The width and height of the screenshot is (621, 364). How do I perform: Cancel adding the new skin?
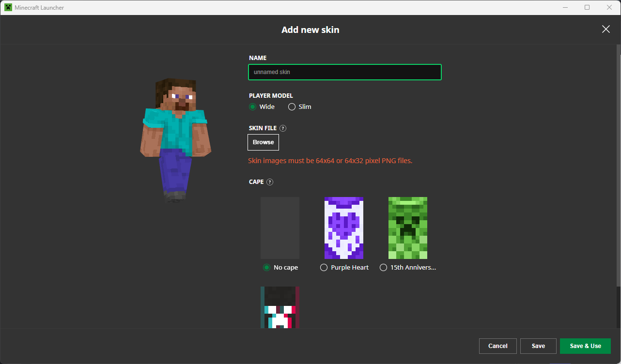(498, 346)
